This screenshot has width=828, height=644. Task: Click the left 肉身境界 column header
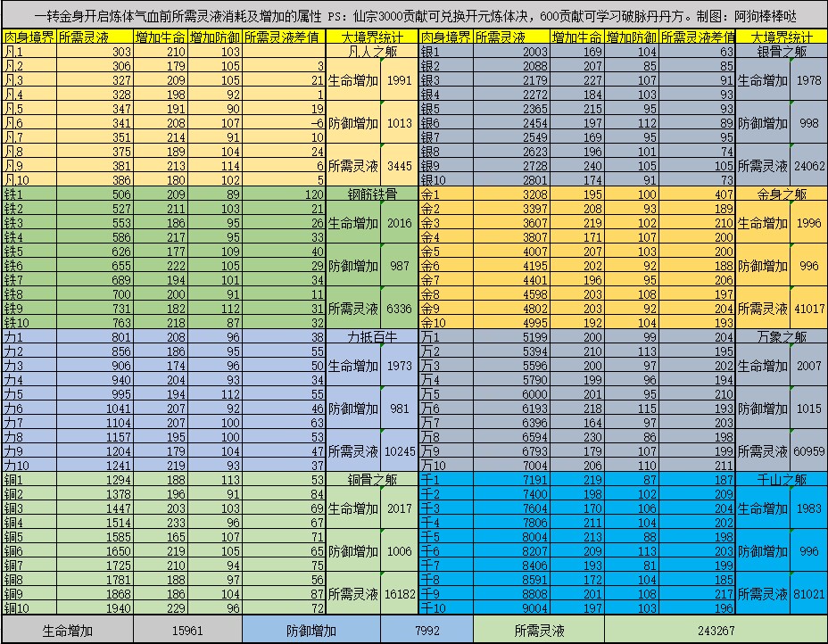29,37
